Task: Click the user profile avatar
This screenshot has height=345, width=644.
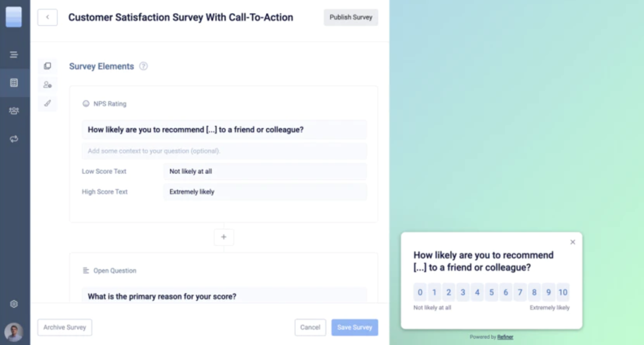Action: [x=14, y=332]
